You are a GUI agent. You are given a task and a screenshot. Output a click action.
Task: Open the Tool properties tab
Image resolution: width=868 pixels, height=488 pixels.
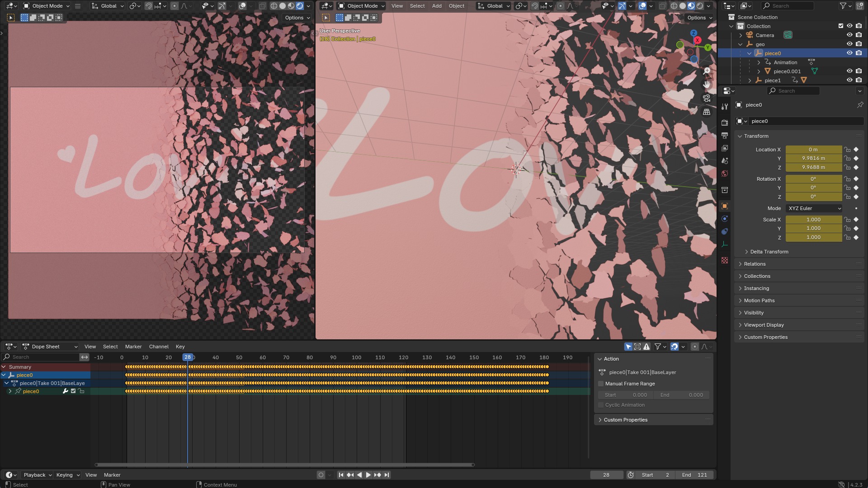point(725,106)
